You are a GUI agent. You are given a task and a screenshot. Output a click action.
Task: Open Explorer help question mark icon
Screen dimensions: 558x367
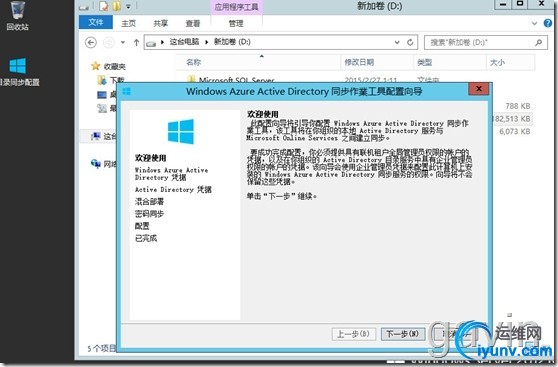[548, 23]
